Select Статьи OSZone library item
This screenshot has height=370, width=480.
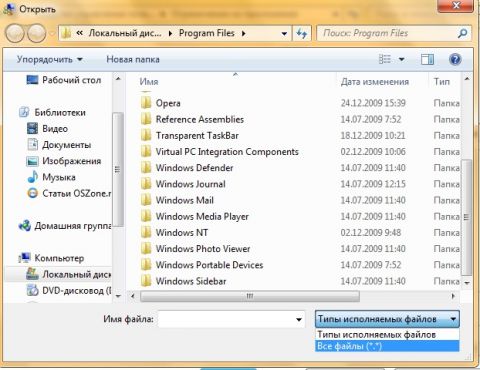pyautogui.click(x=69, y=193)
